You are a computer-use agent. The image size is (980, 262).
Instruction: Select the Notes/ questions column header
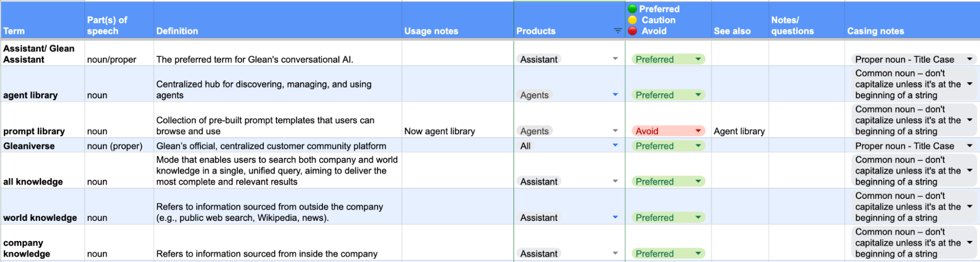click(806, 20)
